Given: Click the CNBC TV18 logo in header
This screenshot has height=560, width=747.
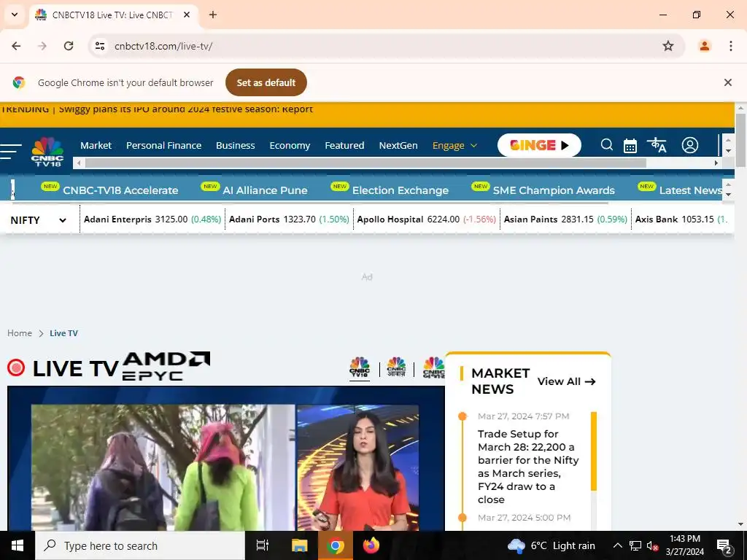Looking at the screenshot, I should (x=47, y=152).
